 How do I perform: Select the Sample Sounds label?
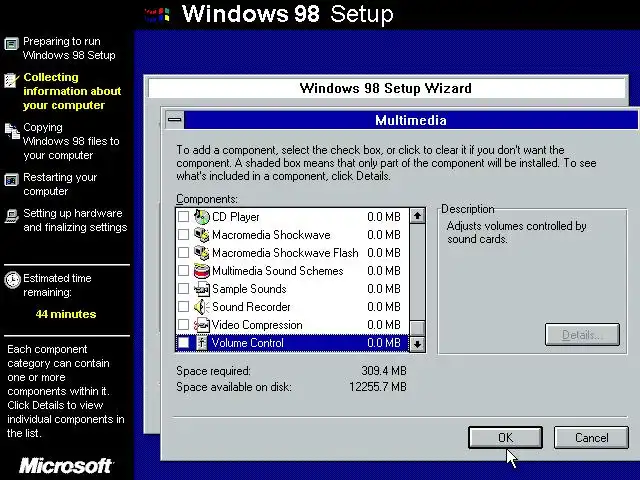click(x=249, y=289)
